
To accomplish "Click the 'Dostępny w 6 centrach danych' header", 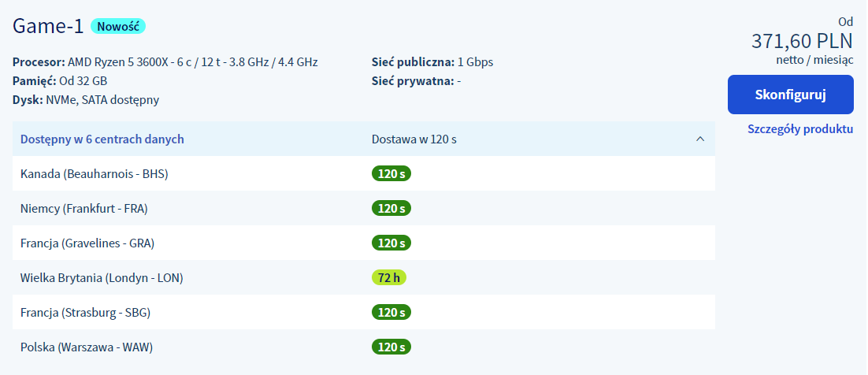I will [x=102, y=139].
